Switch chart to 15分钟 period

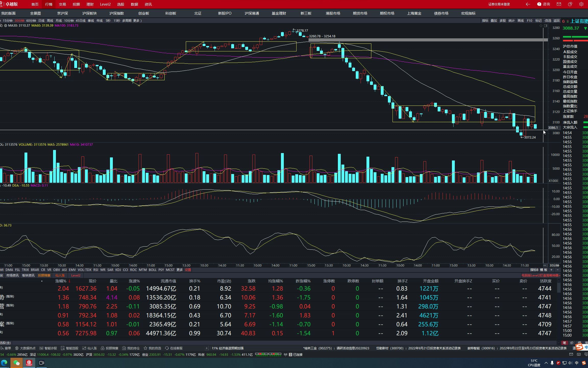click(8, 20)
